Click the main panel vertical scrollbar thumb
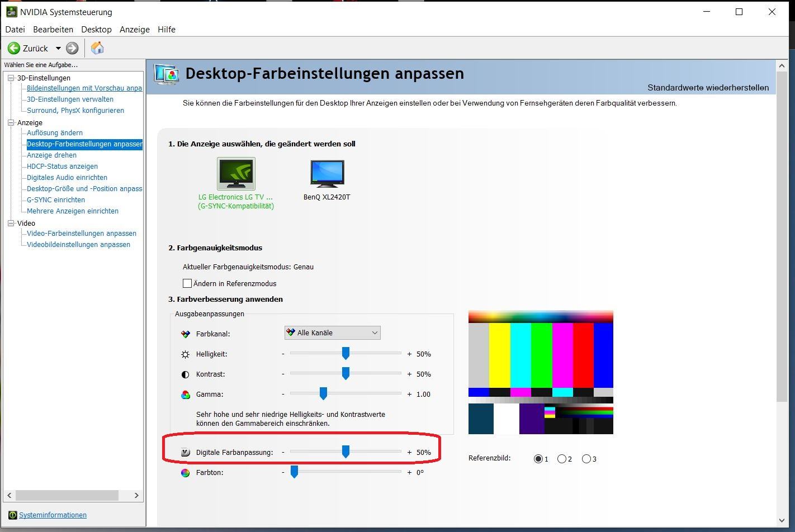This screenshot has height=532, width=795. coord(782,236)
